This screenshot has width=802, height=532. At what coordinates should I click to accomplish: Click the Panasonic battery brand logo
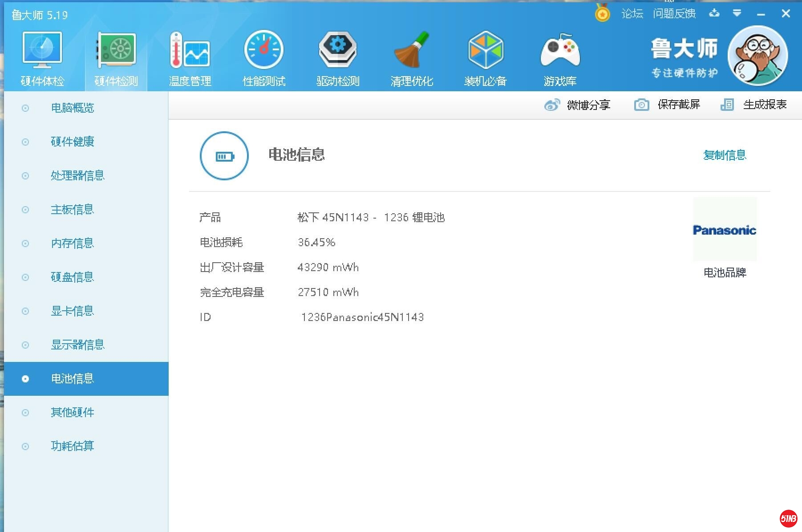(724, 230)
